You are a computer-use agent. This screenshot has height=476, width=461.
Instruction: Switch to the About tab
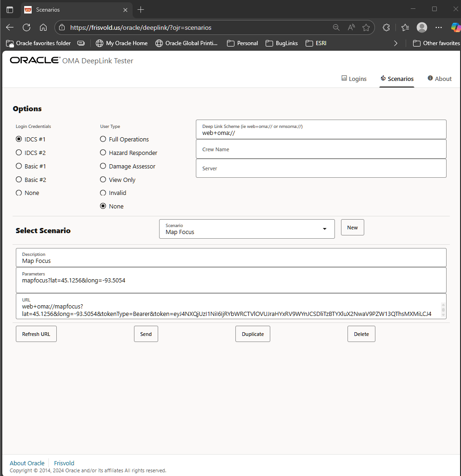coord(440,79)
